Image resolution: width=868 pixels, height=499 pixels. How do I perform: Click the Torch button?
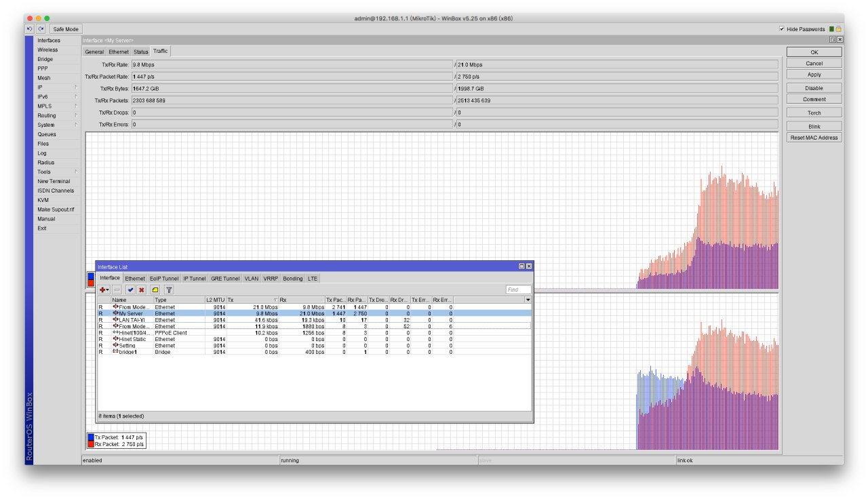coord(814,113)
